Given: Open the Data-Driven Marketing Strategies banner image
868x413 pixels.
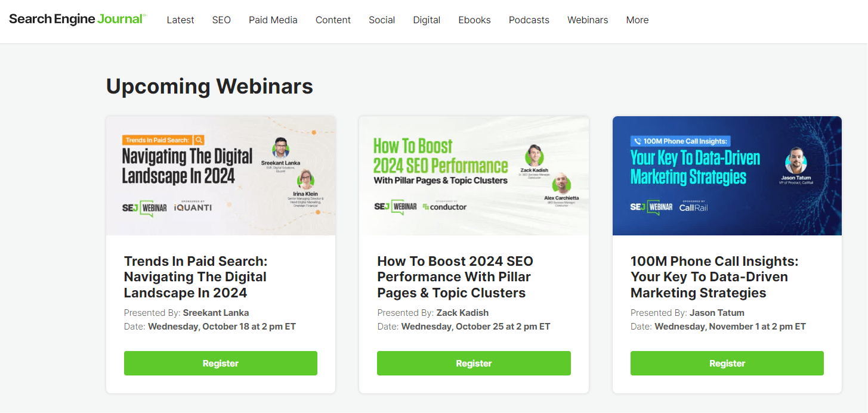Looking at the screenshot, I should tap(727, 176).
